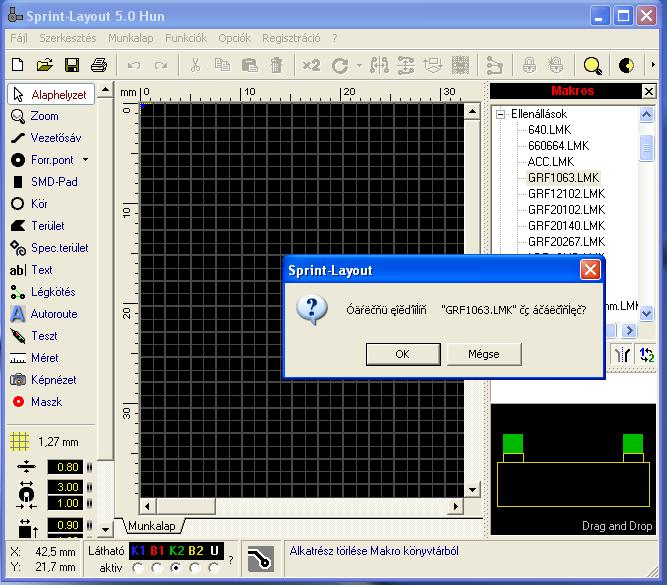The width and height of the screenshot is (667, 585).
Task: Open a file with the folder icon
Action: [x=44, y=65]
